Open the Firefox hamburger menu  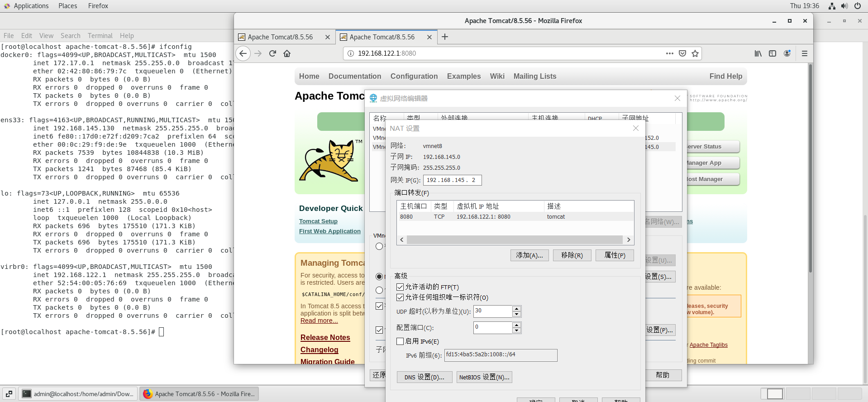pos(805,53)
